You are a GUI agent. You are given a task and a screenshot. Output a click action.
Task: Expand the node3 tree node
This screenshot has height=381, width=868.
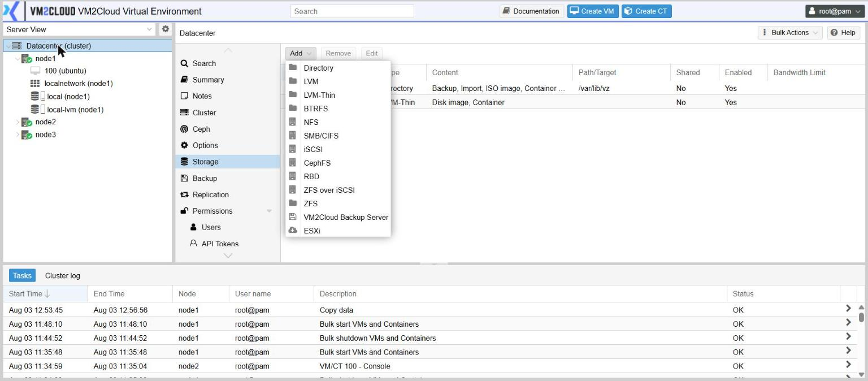pos(18,135)
